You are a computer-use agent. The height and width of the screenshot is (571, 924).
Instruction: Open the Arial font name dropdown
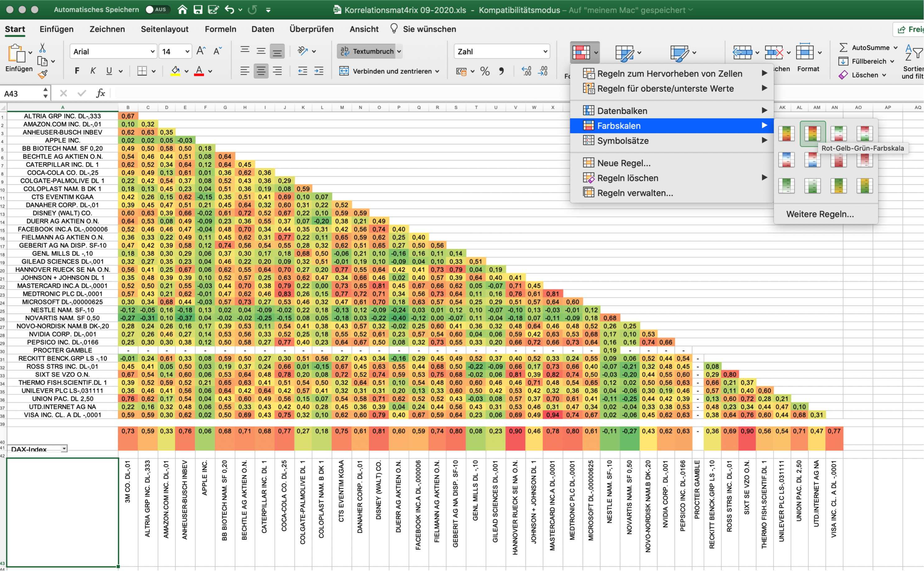coord(152,51)
